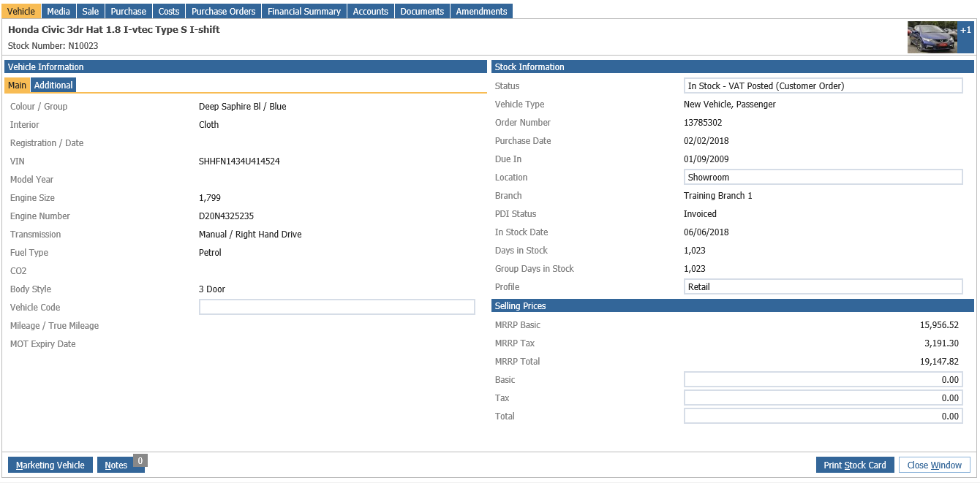The image size is (980, 483).
Task: Click the PDI Status value Invoiced
Action: [700, 214]
